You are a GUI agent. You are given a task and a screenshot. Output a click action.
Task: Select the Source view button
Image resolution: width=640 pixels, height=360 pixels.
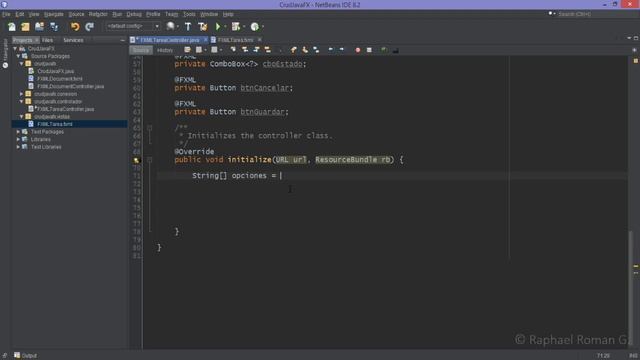click(x=141, y=50)
